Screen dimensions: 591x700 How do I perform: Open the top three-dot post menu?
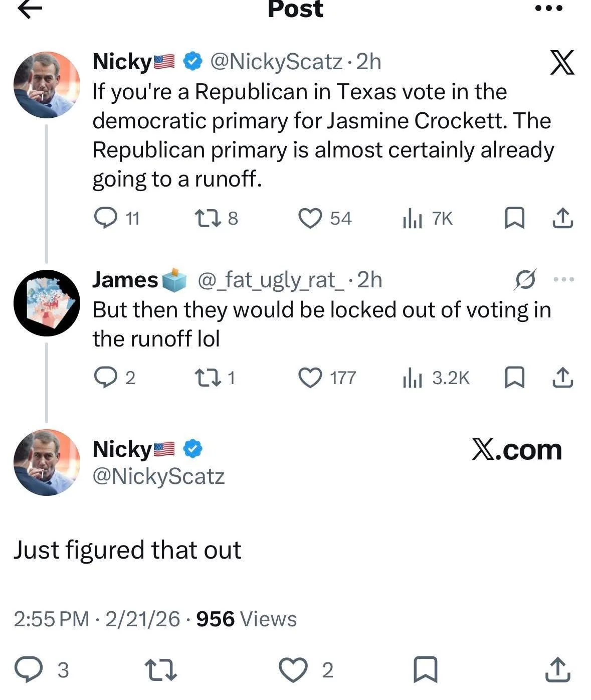(x=549, y=9)
